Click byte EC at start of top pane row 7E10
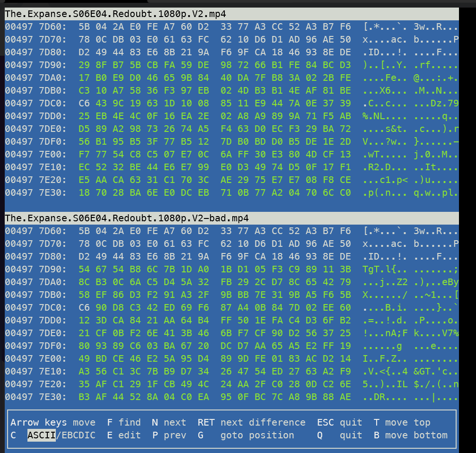 (x=84, y=167)
